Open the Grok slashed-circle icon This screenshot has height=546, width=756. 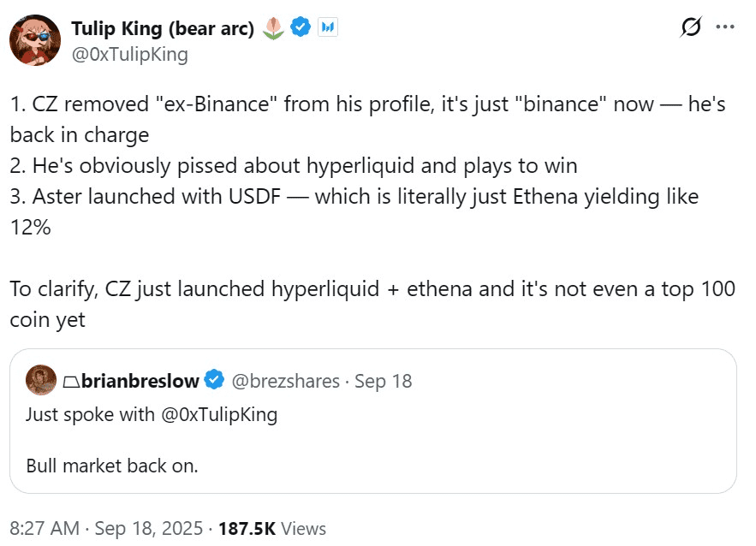[690, 28]
